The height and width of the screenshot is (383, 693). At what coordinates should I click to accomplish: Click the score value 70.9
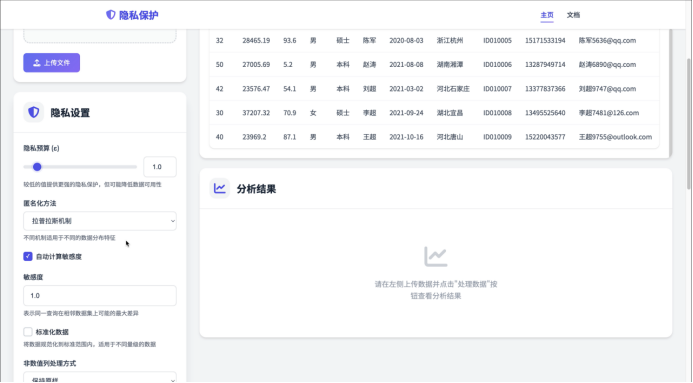coord(289,113)
